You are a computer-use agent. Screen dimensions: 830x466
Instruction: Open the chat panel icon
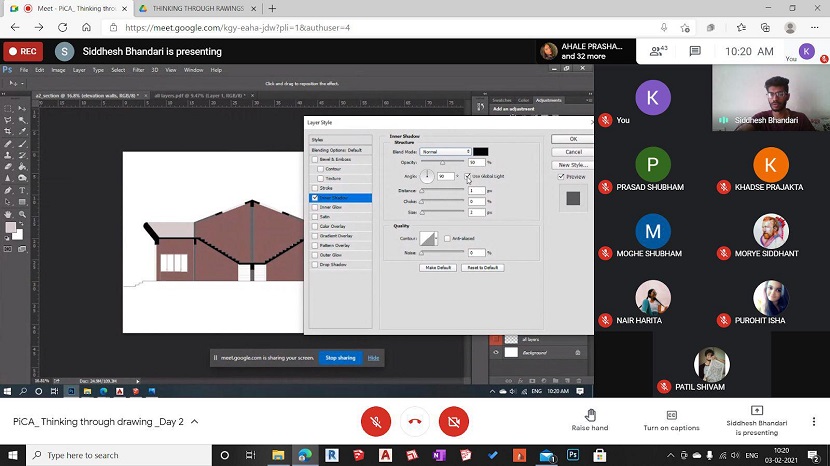[x=696, y=51]
